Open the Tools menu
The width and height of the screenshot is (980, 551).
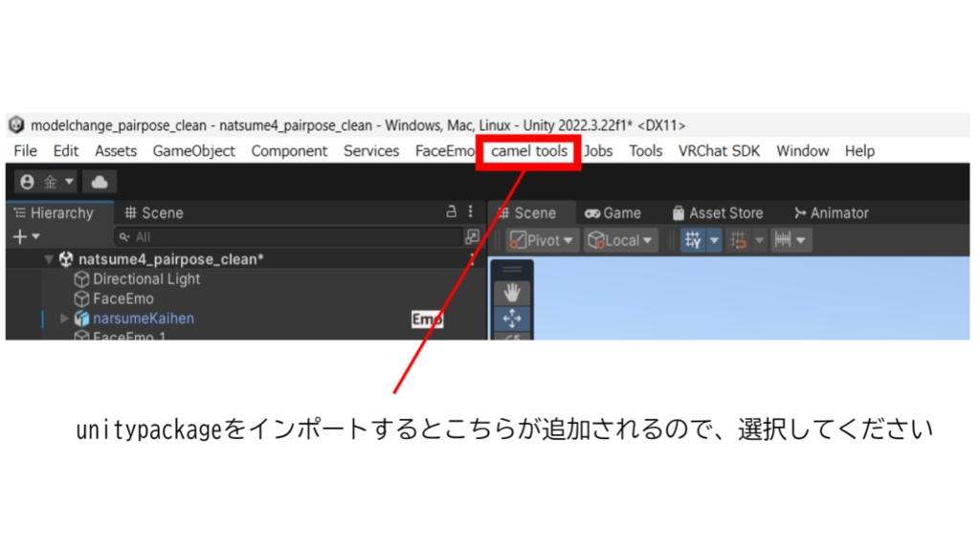click(x=646, y=151)
